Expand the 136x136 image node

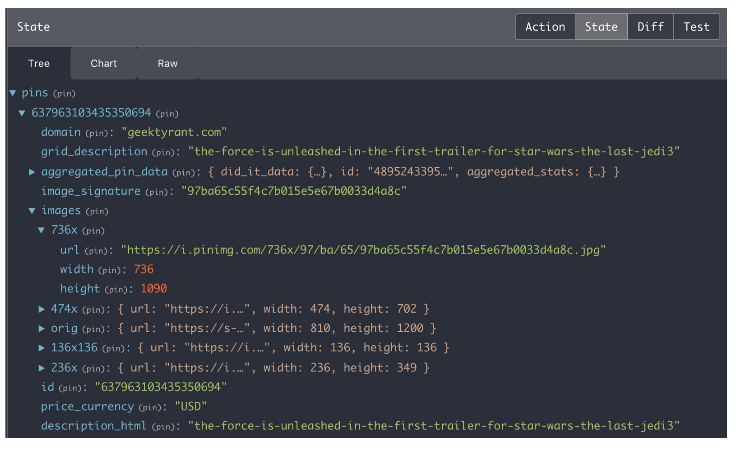(42, 347)
